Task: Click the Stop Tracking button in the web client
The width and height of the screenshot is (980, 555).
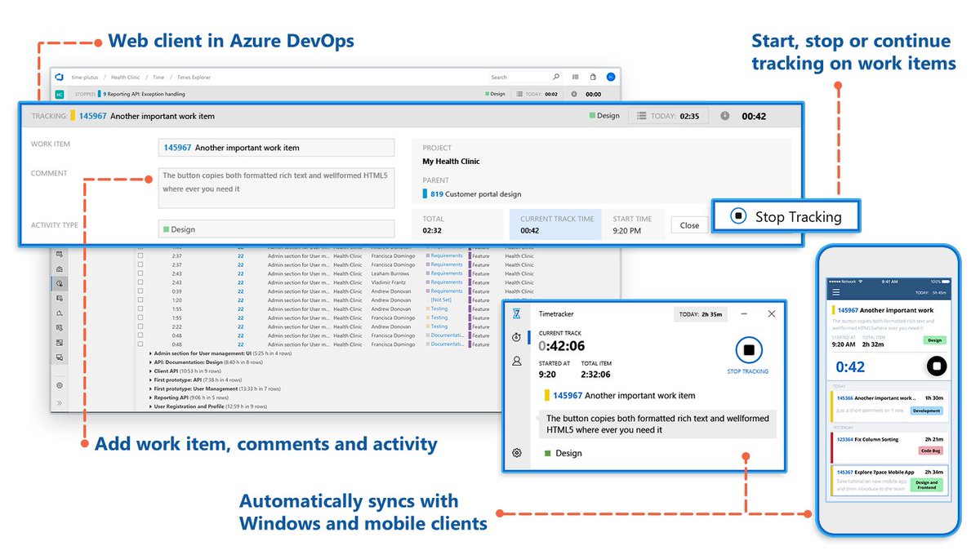Action: pyautogui.click(x=787, y=216)
